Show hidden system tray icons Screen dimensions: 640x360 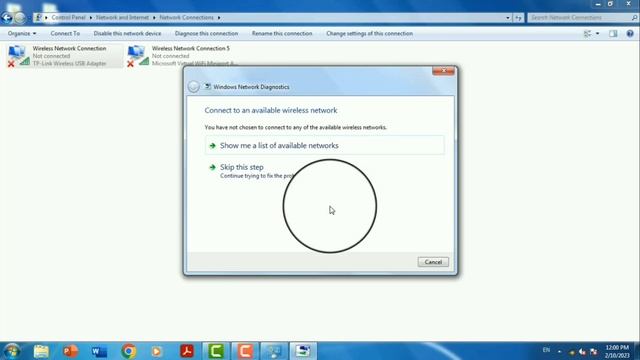[x=560, y=351]
